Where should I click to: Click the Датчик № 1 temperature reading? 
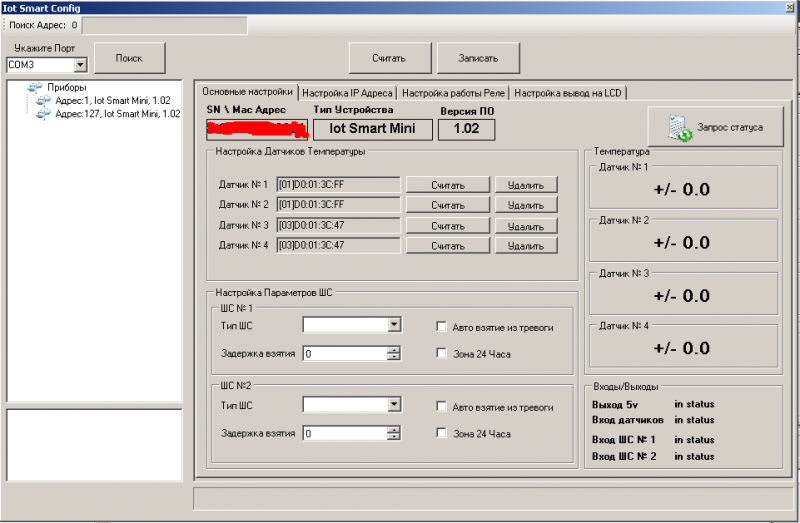pyautogui.click(x=682, y=190)
